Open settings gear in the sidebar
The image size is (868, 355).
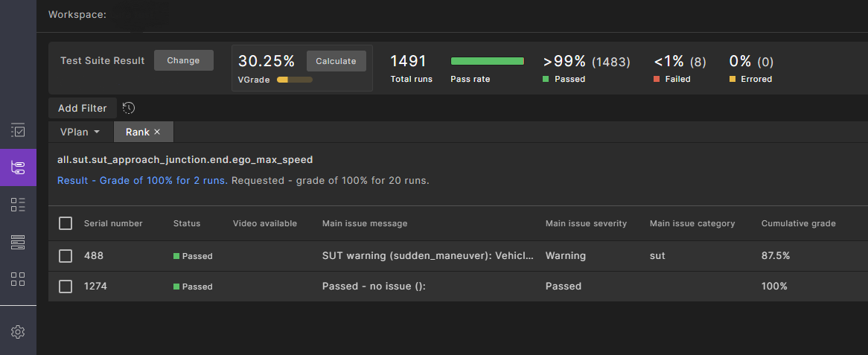(x=18, y=332)
